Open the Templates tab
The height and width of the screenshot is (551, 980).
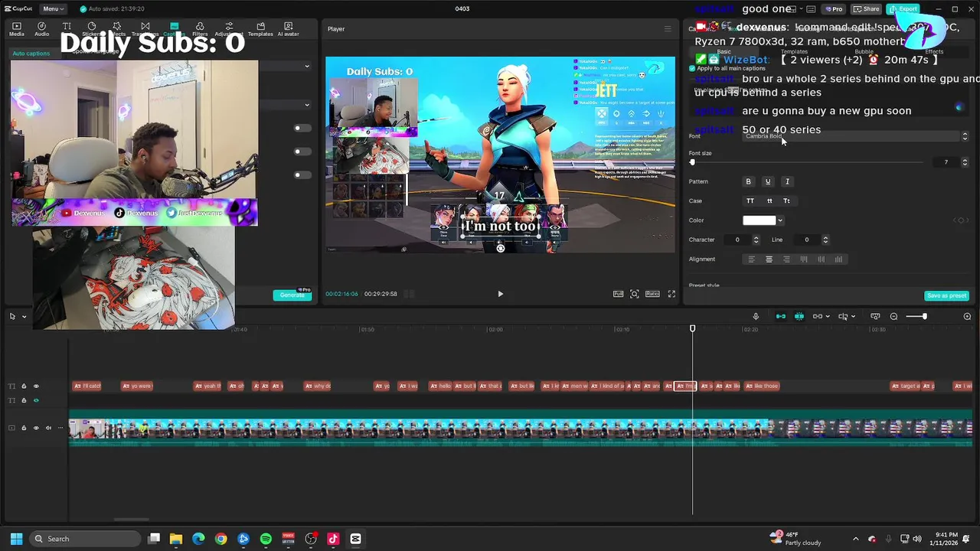pos(260,29)
